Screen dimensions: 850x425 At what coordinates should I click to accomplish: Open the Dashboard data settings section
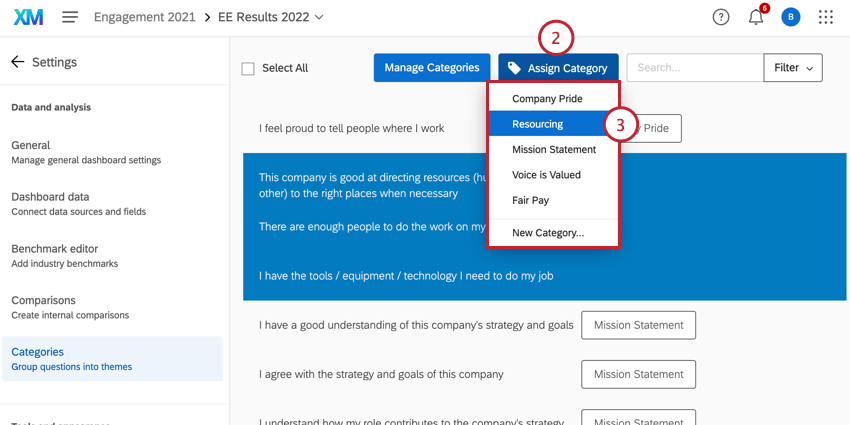[x=50, y=197]
